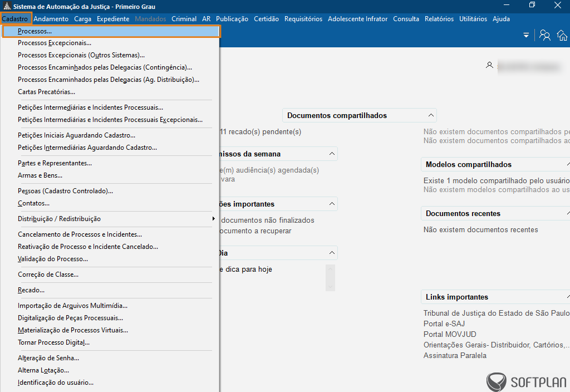Screen dimensions: 570x392
Task: Open the Consulta menu
Action: point(406,19)
